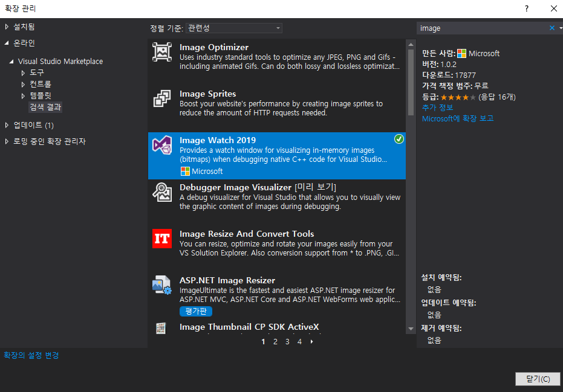Click the 가격 책정 범주: 무료 line
Image resolution: width=563 pixels, height=392 pixels.
[455, 86]
